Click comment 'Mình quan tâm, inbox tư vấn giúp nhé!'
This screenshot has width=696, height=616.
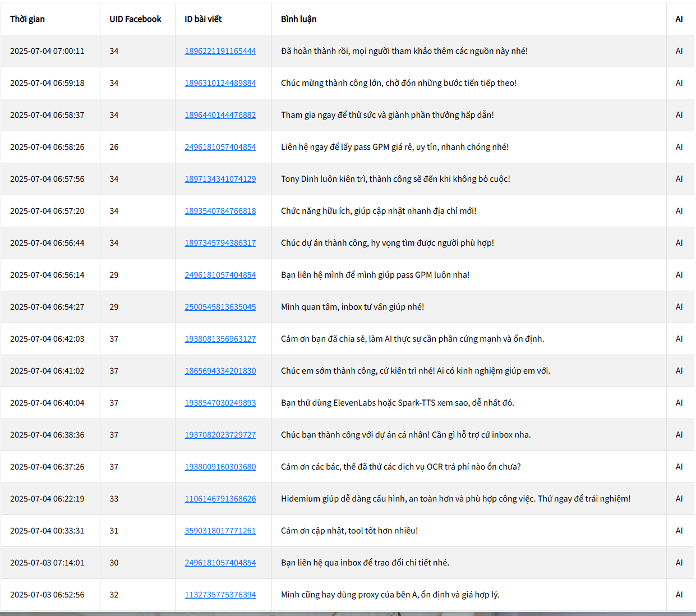353,307
